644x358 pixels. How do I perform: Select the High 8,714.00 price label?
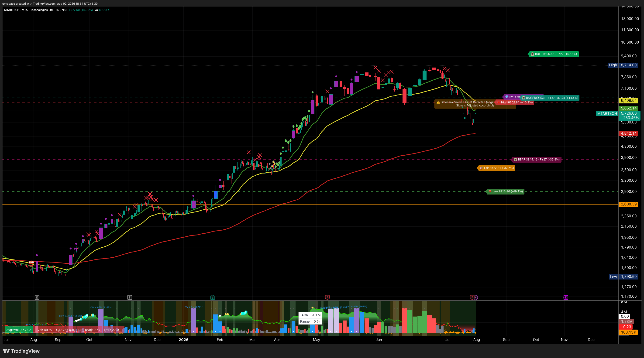coord(623,65)
